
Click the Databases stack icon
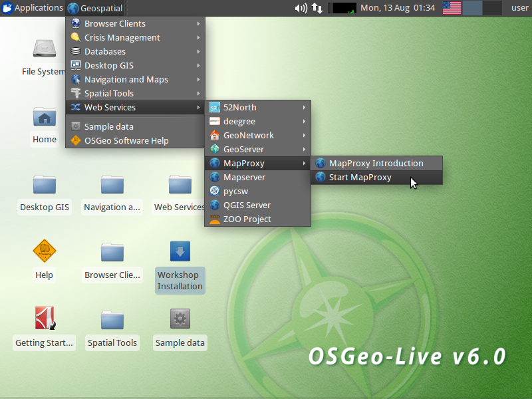pos(76,51)
